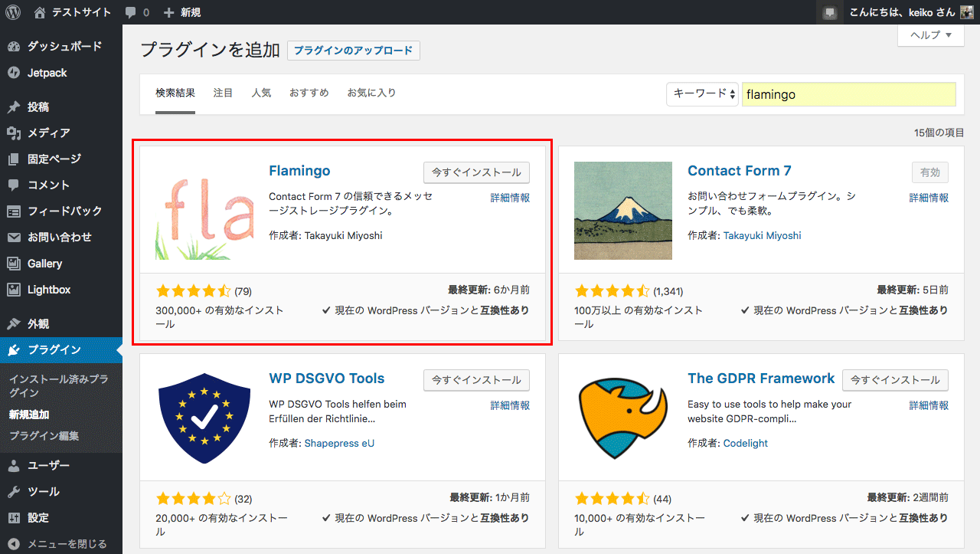Click the Jetpack sidebar icon
Image resolution: width=980 pixels, height=554 pixels.
point(14,73)
